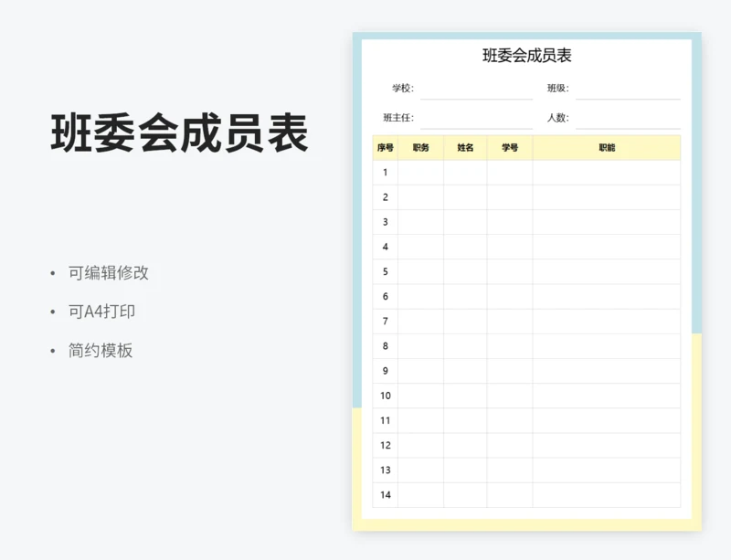Click the empty 职务 cell in row 1
731x560 pixels.
pyautogui.click(x=420, y=173)
